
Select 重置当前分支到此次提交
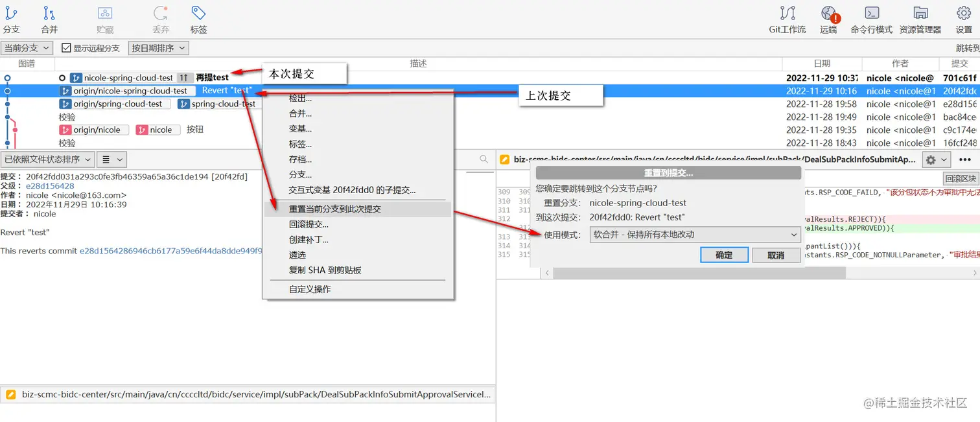pos(358,209)
